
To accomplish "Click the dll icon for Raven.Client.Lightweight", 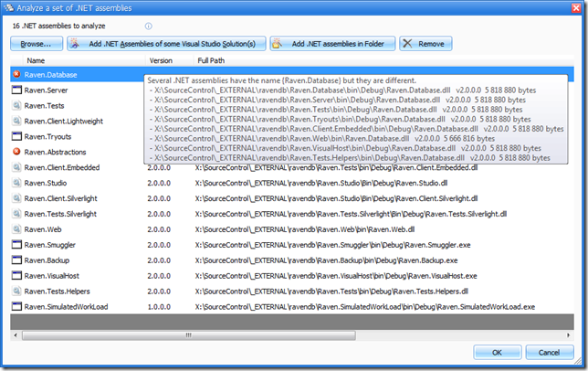I will pyautogui.click(x=16, y=121).
